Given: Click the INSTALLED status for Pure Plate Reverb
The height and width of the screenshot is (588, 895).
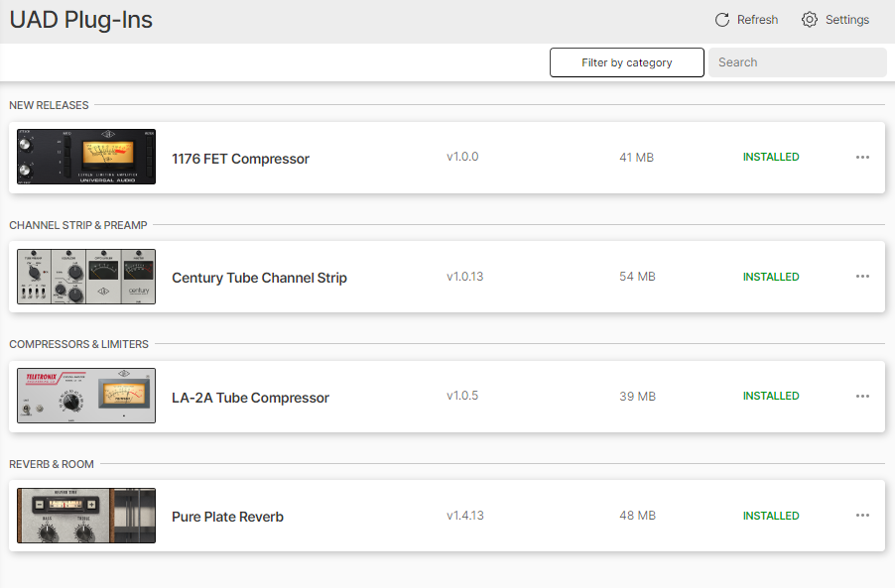Looking at the screenshot, I should pyautogui.click(x=771, y=516).
